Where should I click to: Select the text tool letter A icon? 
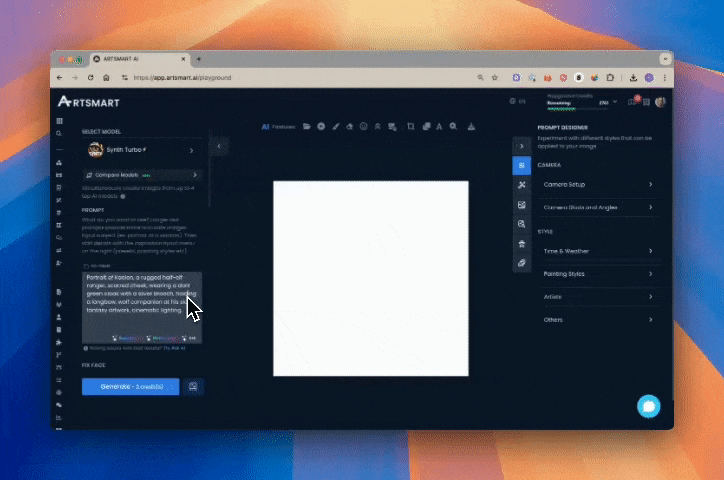click(439, 127)
